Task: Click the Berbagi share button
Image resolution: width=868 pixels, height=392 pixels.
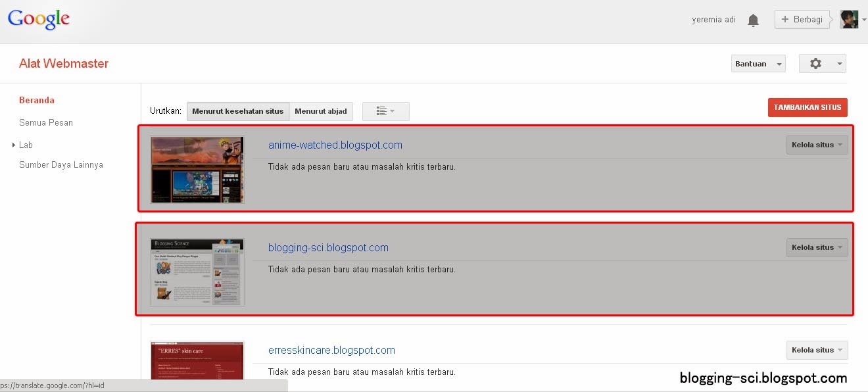Action: [x=802, y=20]
